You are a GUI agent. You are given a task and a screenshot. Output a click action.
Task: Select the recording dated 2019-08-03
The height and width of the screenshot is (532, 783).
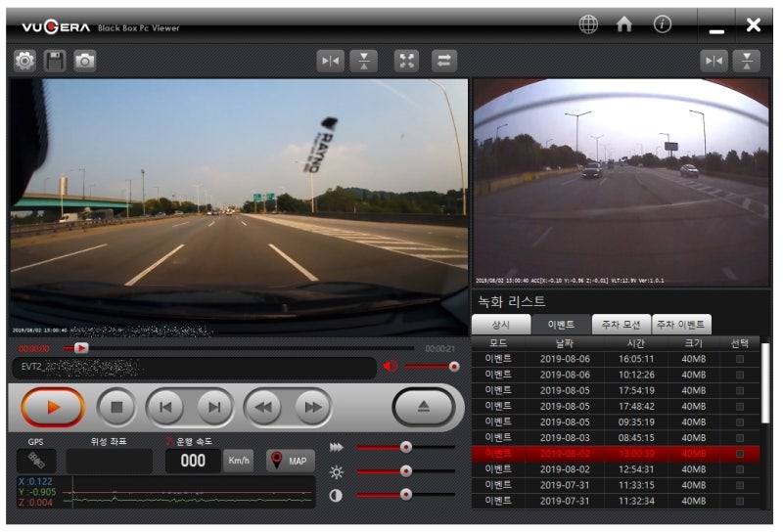pyautogui.click(x=616, y=438)
